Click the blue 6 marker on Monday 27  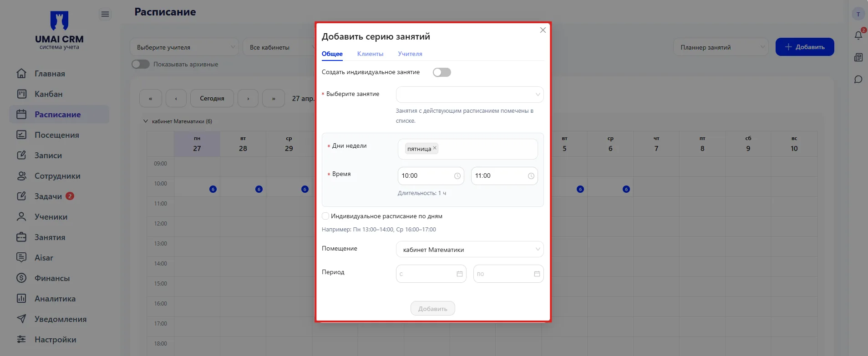(213, 189)
